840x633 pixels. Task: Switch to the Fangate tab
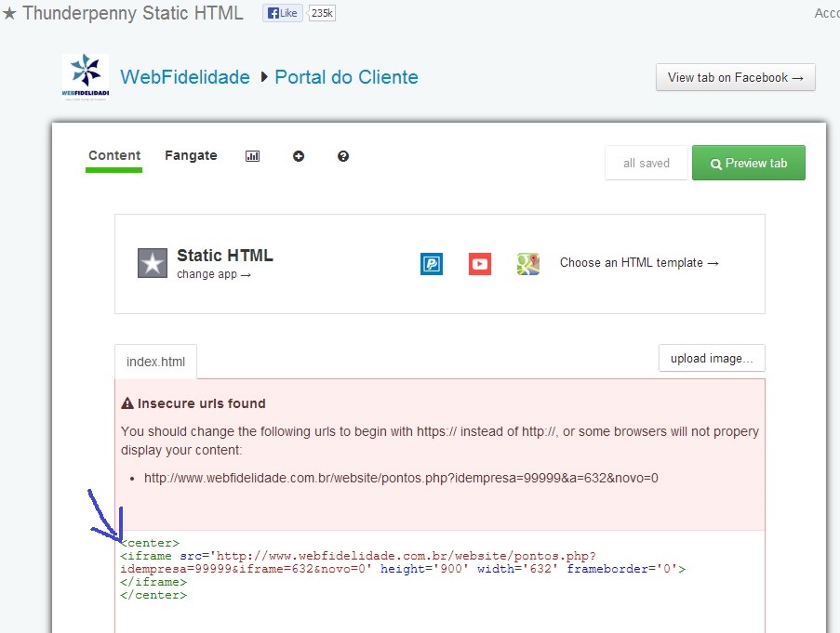[x=192, y=156]
